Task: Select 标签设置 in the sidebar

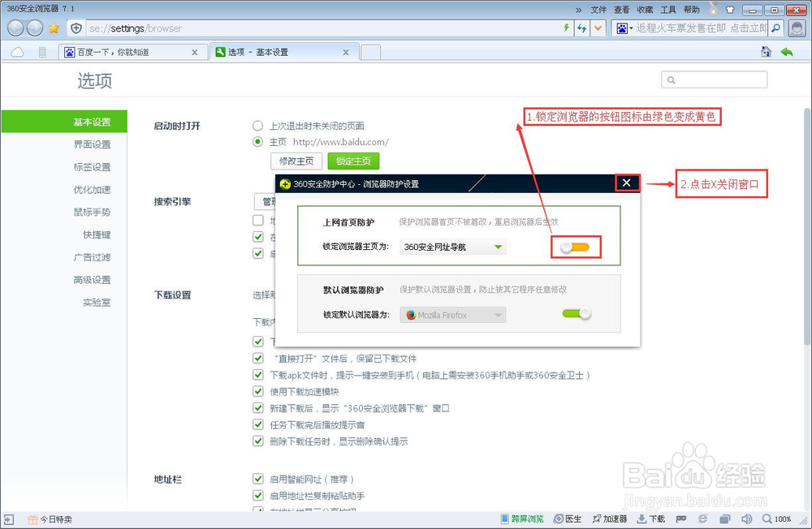Action: (x=92, y=166)
